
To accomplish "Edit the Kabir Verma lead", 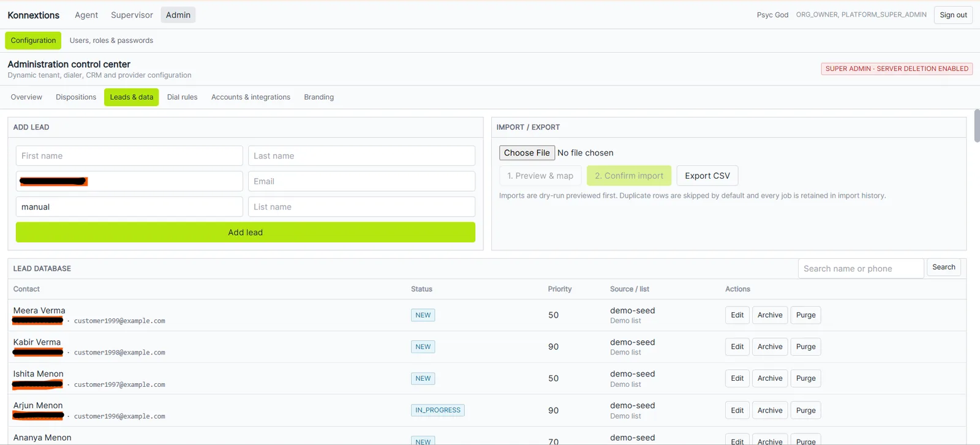I will coord(737,347).
